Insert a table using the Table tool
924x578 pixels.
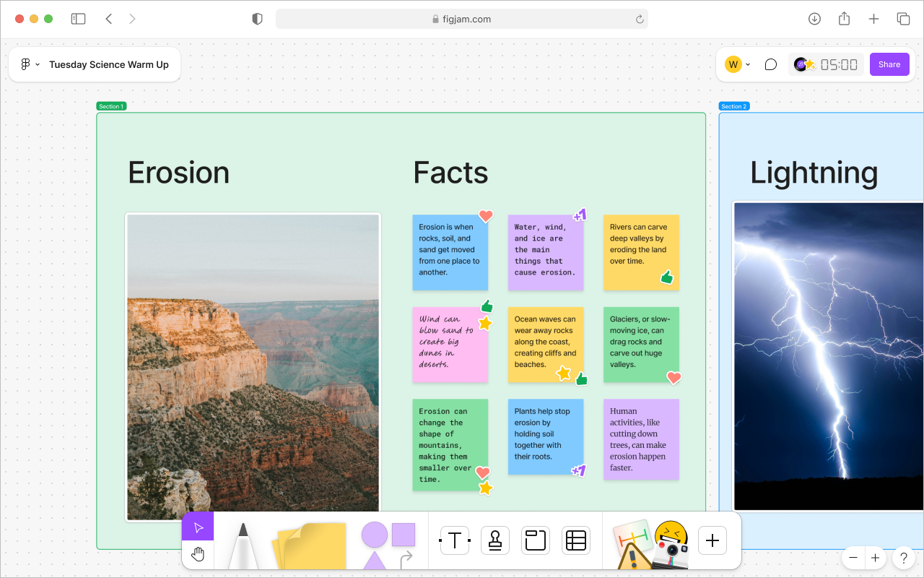point(575,540)
